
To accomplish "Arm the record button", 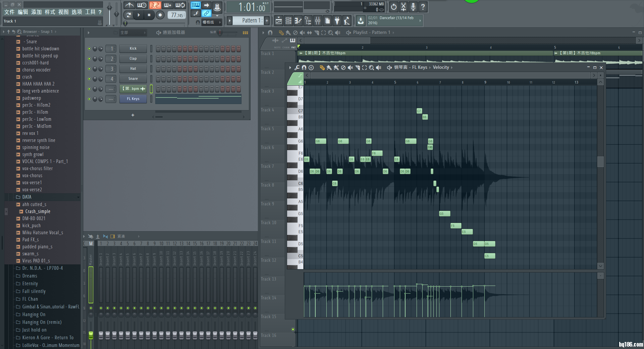I will [160, 15].
